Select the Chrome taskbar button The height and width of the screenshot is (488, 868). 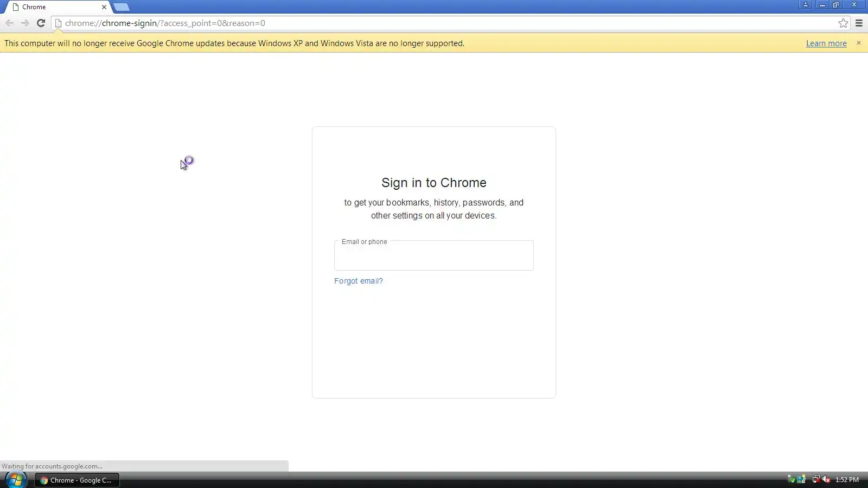[x=77, y=480]
